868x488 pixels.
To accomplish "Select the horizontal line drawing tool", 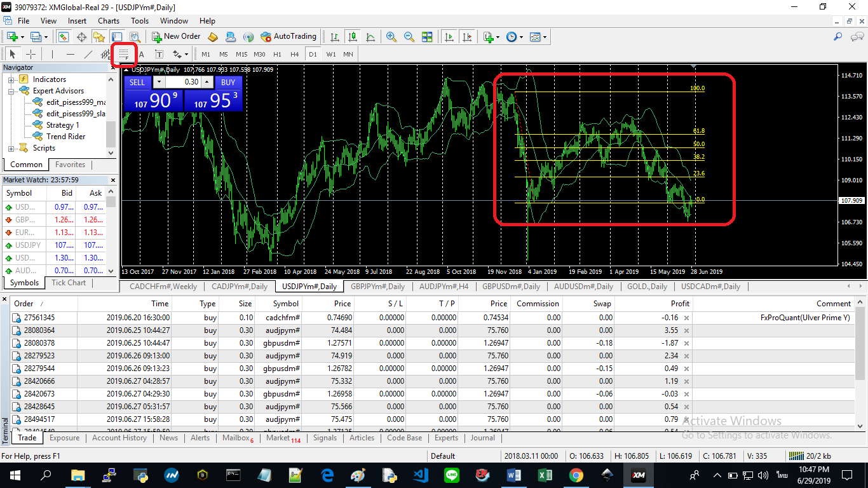I will [x=70, y=54].
